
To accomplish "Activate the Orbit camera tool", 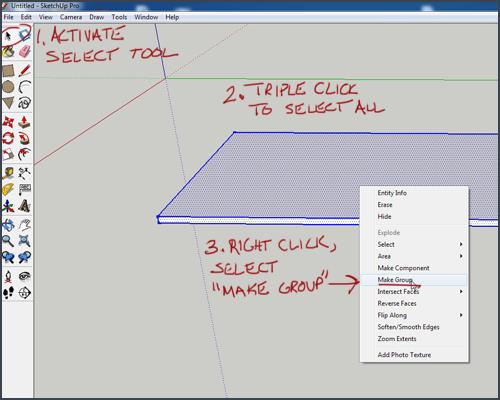I will [x=8, y=225].
